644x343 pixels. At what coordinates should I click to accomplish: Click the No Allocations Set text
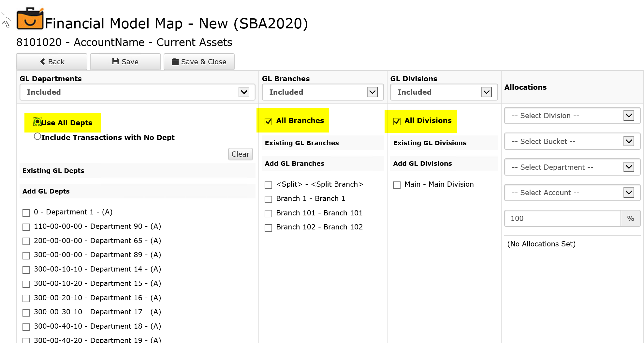coord(541,244)
